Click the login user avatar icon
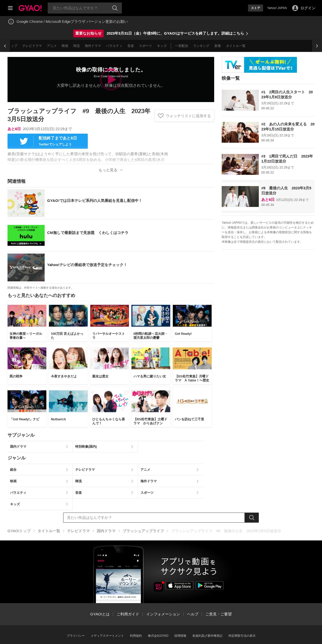Image resolution: width=322 pixels, height=644 pixels. point(295,8)
